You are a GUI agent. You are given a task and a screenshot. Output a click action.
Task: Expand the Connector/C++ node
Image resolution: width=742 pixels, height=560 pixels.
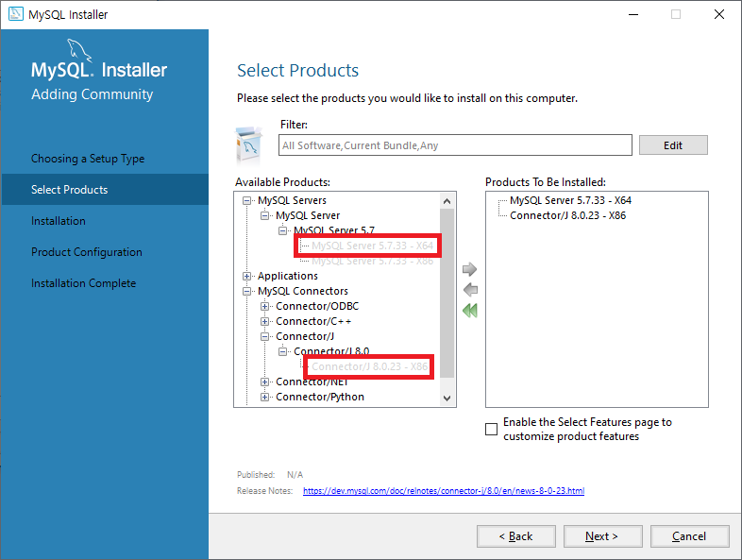264,321
